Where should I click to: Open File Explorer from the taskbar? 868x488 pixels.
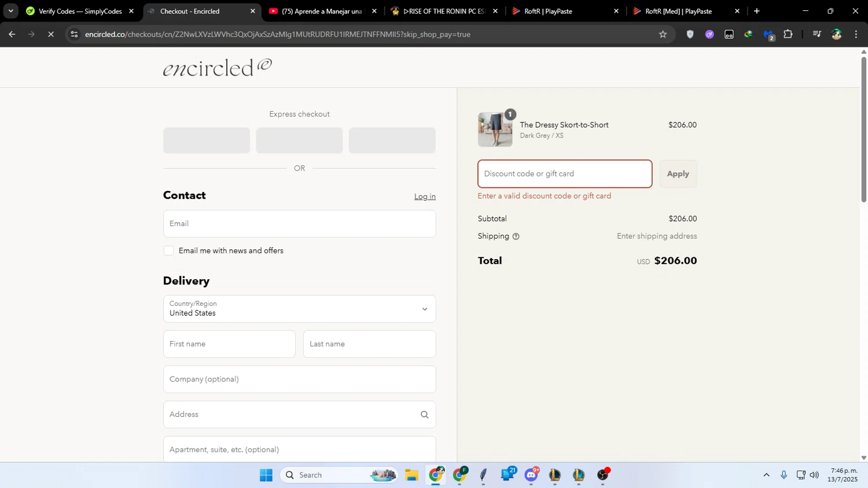411,475
